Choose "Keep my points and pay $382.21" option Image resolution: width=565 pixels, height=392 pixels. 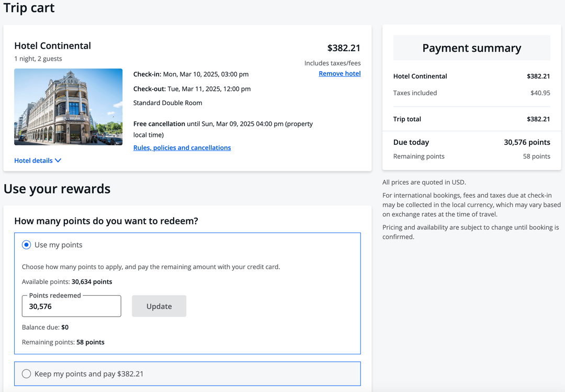click(x=26, y=374)
